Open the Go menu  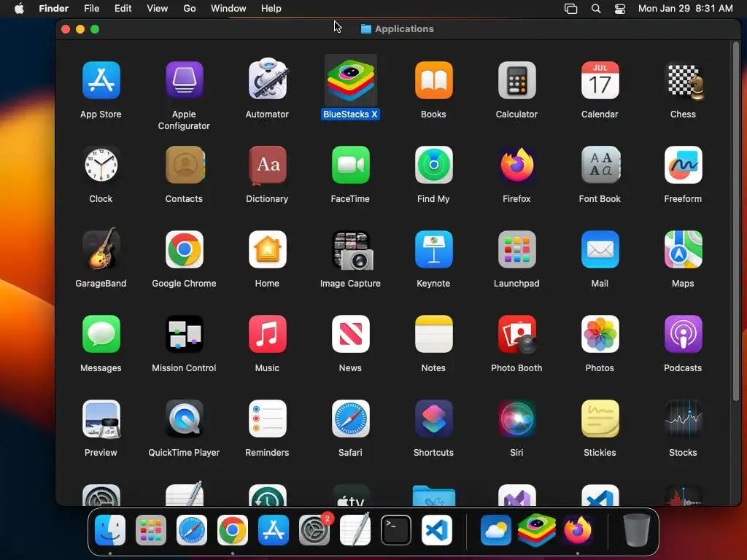[x=189, y=9]
